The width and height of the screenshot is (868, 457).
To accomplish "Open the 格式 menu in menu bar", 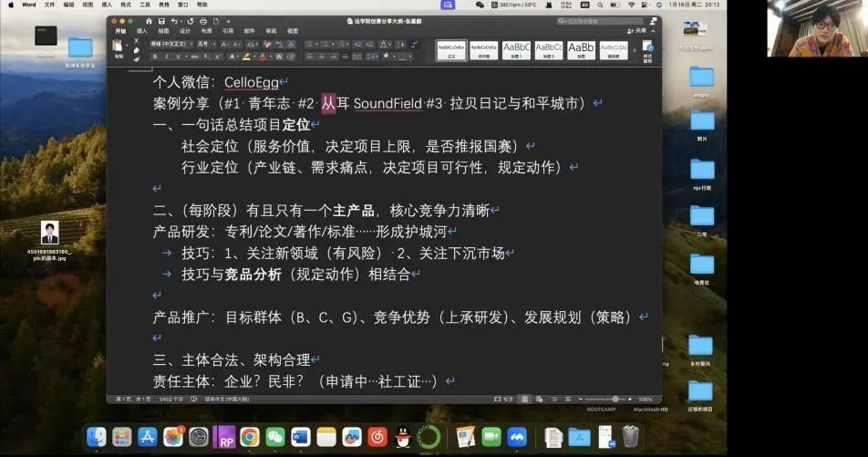I will pos(126,5).
